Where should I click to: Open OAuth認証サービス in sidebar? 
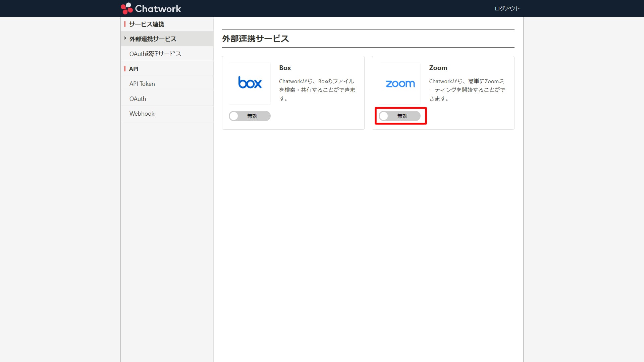[x=155, y=54]
